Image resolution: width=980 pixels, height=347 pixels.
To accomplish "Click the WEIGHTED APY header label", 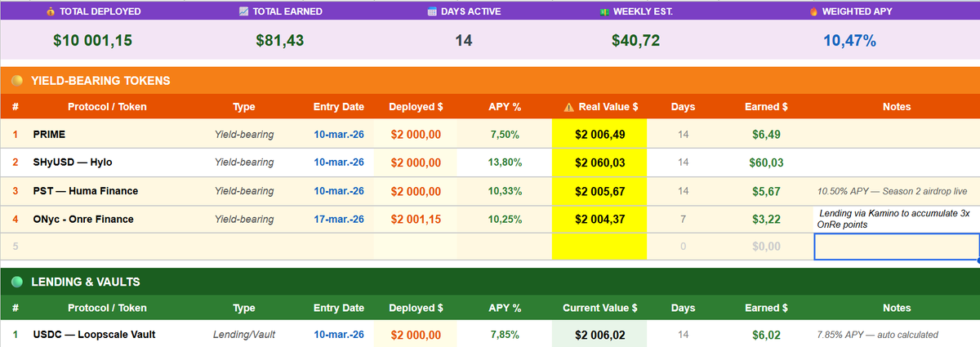I will pos(857,11).
